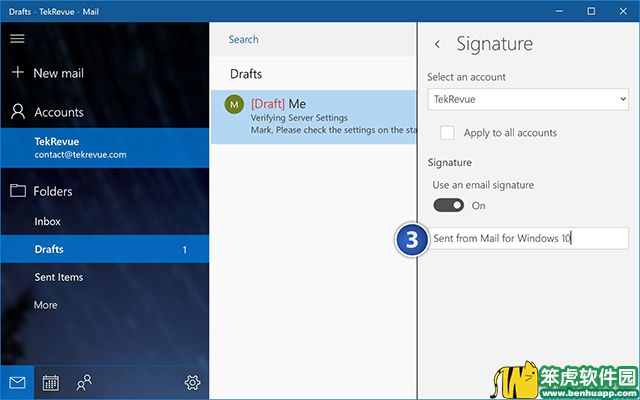Open Settings gear icon
Image resolution: width=640 pixels, height=400 pixels.
[192, 382]
